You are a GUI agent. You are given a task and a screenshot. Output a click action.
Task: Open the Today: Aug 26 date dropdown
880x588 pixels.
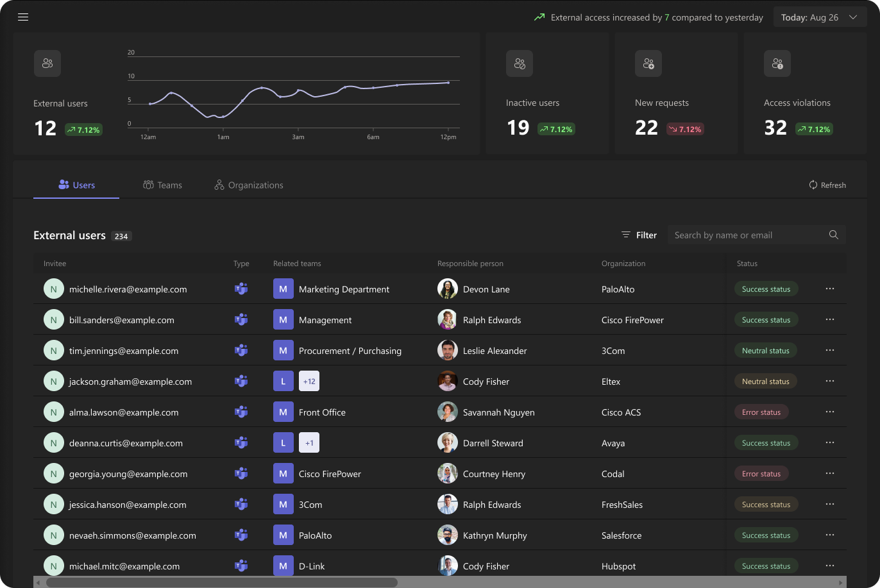click(819, 17)
